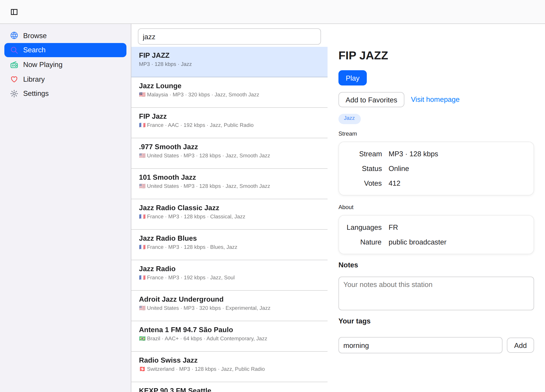Click France flag on Jazz Radio Classic Jazz
This screenshot has width=545, height=392.
[x=142, y=216]
